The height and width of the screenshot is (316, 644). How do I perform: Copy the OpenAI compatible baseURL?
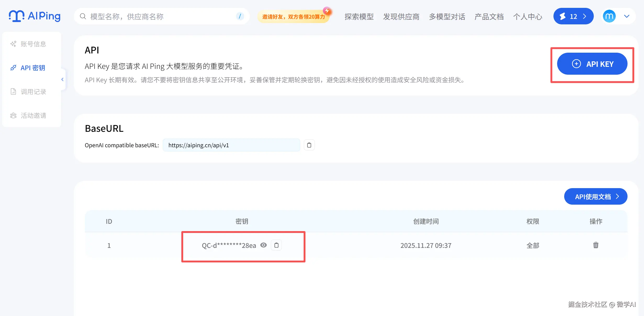coord(309,145)
